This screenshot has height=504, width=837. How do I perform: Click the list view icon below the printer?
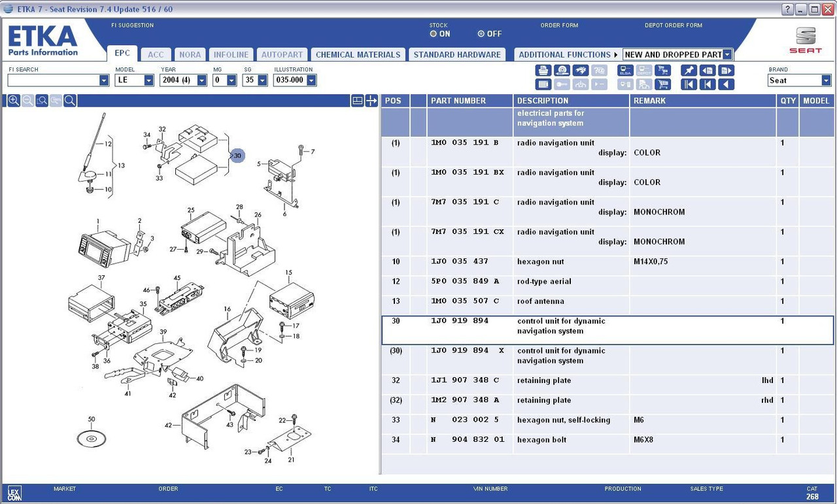tap(543, 84)
